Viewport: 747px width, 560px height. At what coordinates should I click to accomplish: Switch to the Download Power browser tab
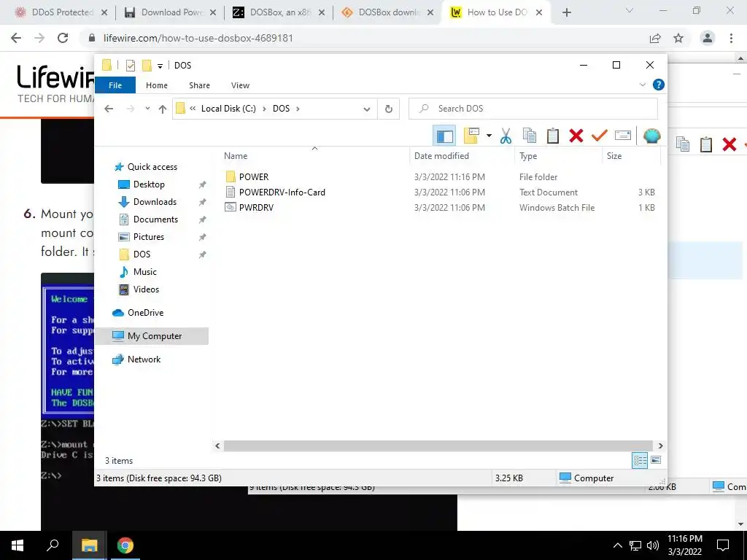pyautogui.click(x=169, y=12)
